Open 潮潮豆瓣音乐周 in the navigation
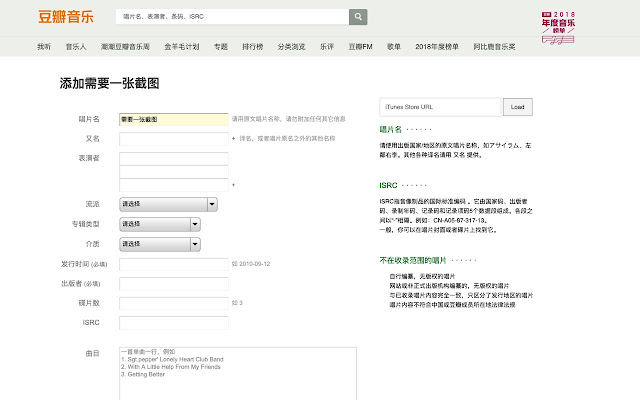 pyautogui.click(x=125, y=47)
